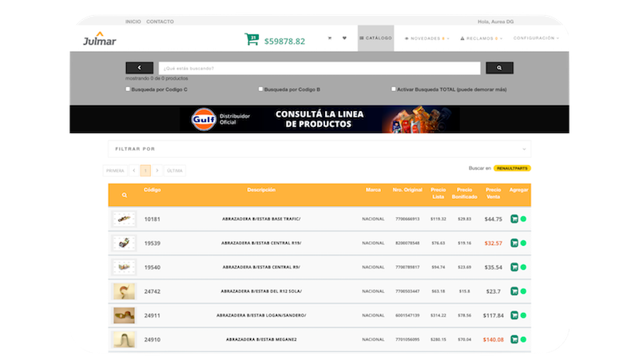This screenshot has height=364, width=639.
Task: Select the Catálogo menu tab
Action: point(375,38)
